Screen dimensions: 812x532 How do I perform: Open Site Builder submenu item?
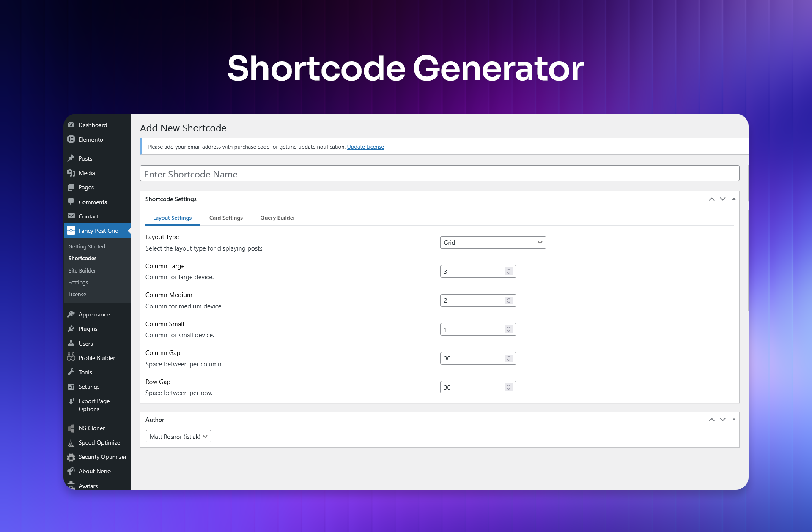tap(82, 270)
